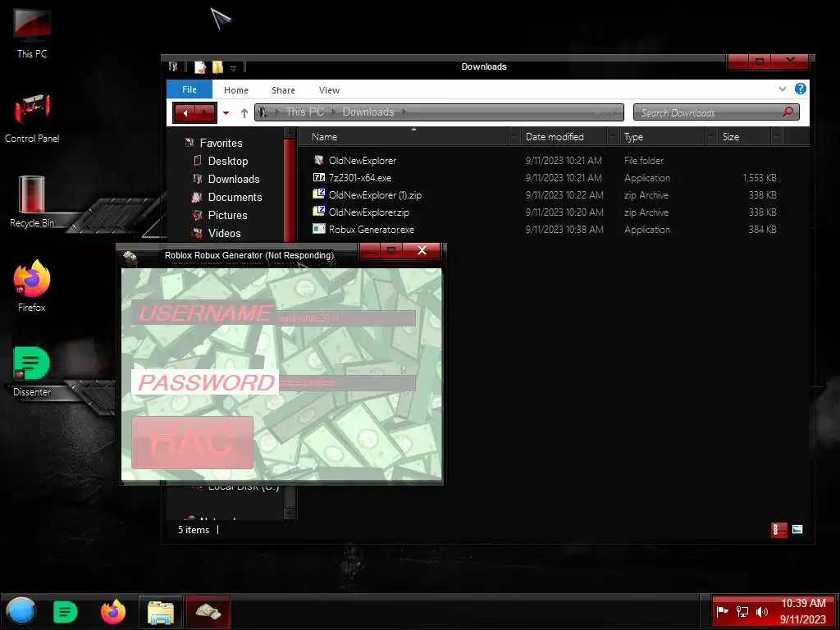The width and height of the screenshot is (840, 630).
Task: Click the red HAC button
Action: tap(192, 442)
